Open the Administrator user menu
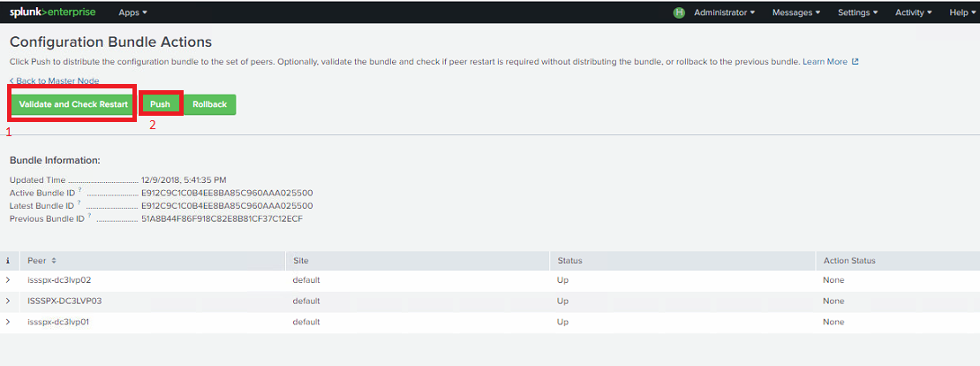980x366 pixels. point(724,12)
